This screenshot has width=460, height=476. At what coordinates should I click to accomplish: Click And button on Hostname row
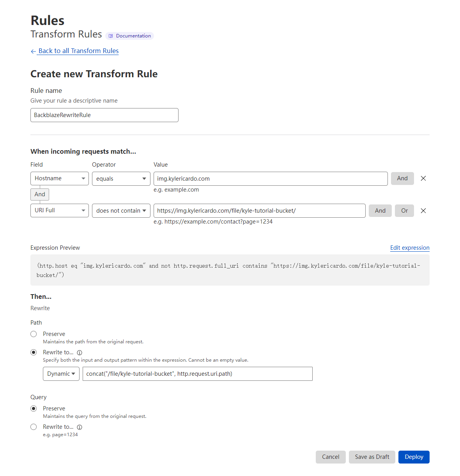point(402,178)
